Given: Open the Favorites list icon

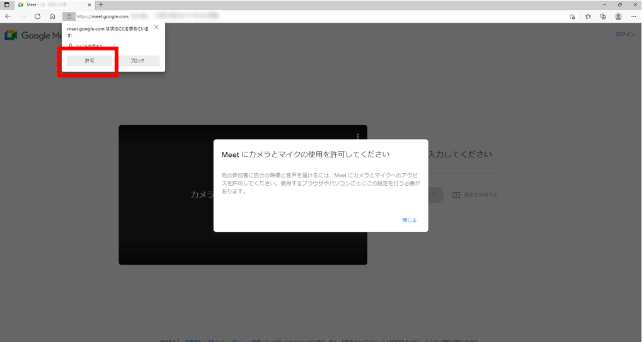Looking at the screenshot, I should 588,16.
